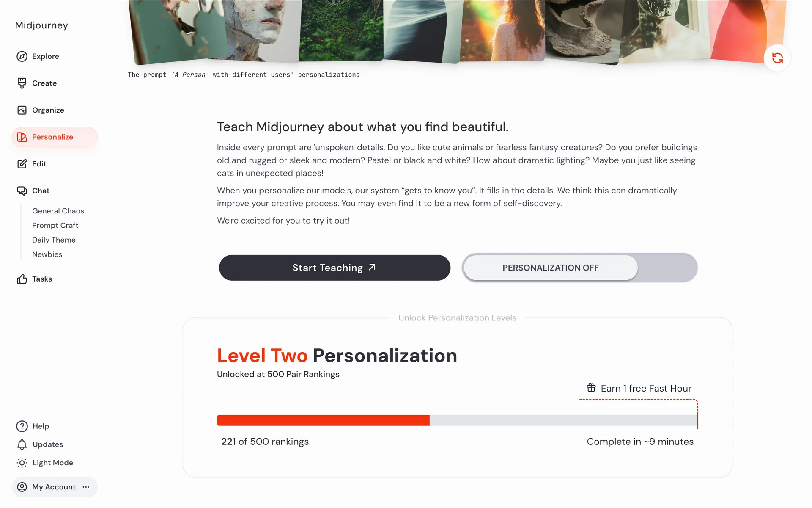Click the Midjourney logo text
812x508 pixels.
[41, 25]
